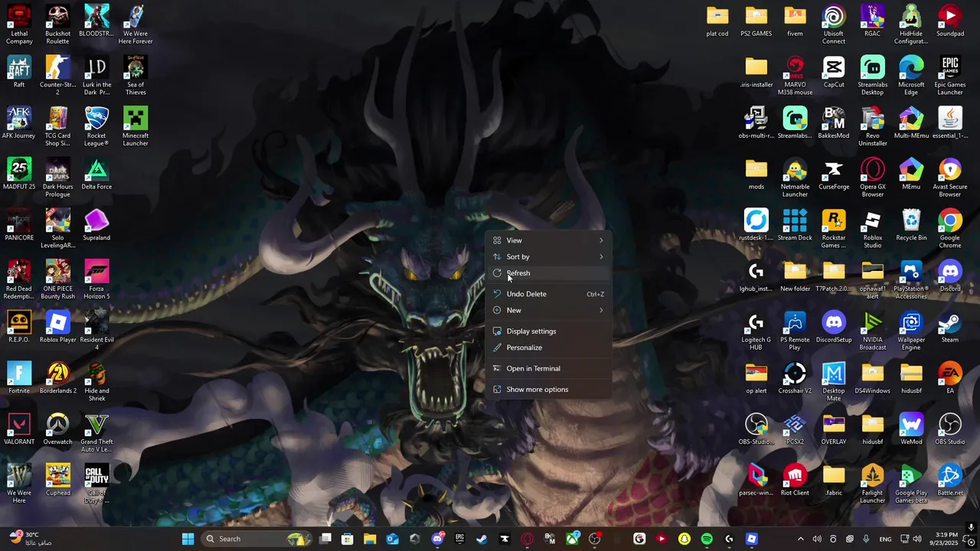Viewport: 980px width, 551px height.
Task: Open Task View from the taskbar
Action: (x=325, y=539)
